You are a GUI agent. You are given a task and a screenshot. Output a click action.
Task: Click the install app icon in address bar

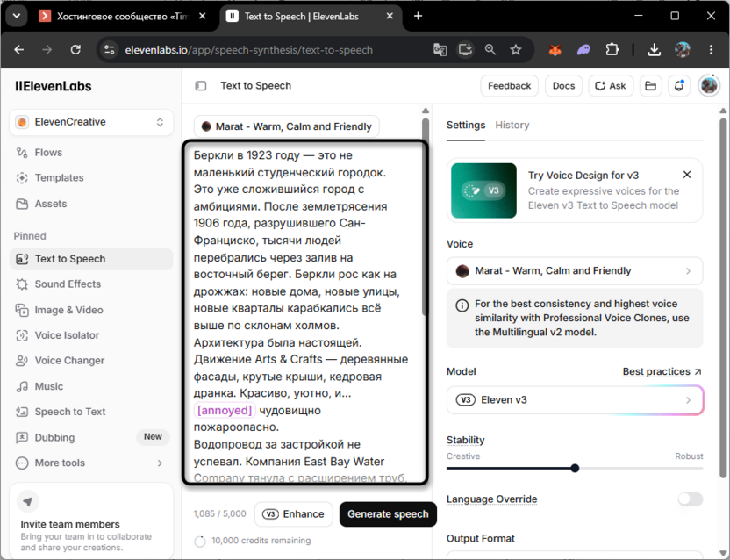(465, 49)
